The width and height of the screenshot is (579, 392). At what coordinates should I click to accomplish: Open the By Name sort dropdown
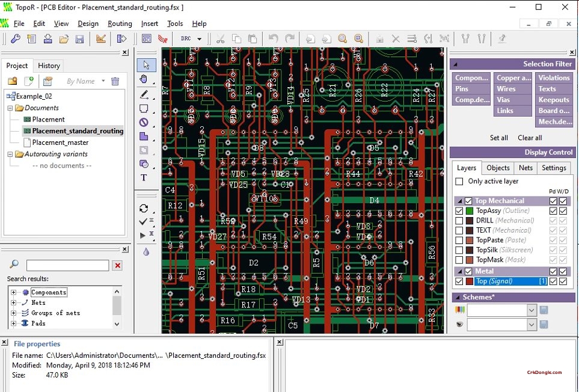(103, 81)
